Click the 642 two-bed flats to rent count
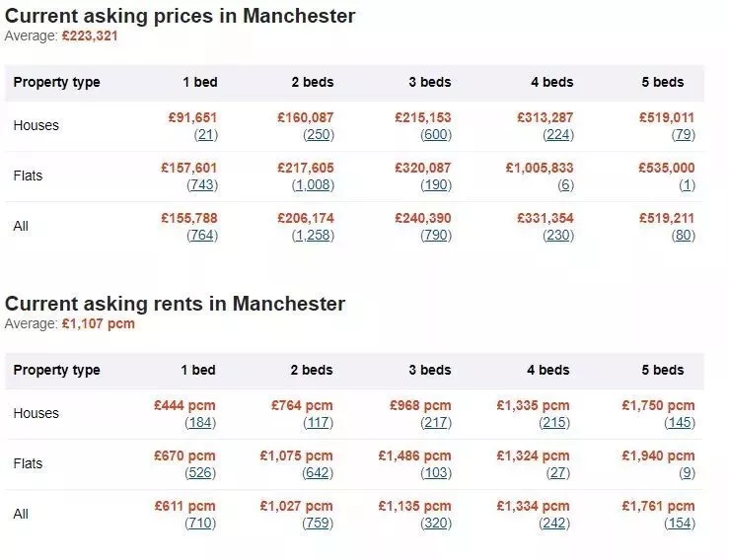The image size is (729, 560). pyautogui.click(x=318, y=472)
